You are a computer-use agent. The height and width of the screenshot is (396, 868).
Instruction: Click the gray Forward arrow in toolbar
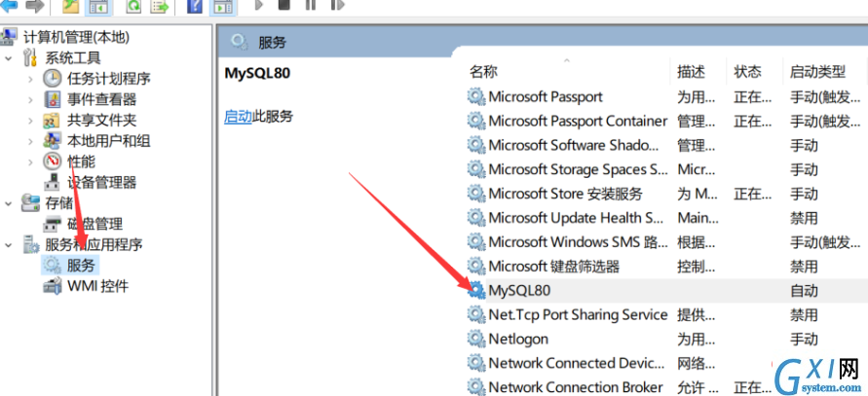pyautogui.click(x=34, y=6)
